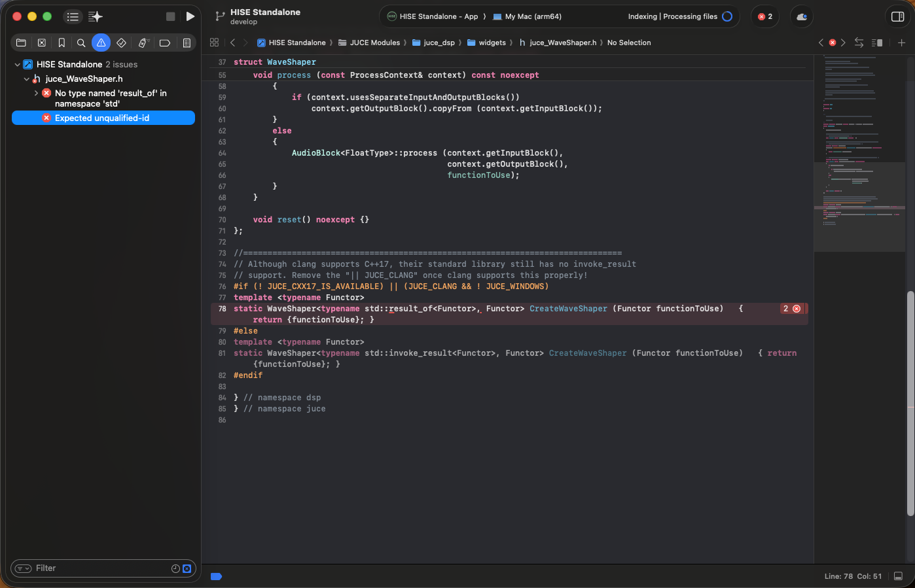This screenshot has height=588, width=915.
Task: Collapse the juce_WaveShaper.h issue group
Action: click(x=26, y=78)
